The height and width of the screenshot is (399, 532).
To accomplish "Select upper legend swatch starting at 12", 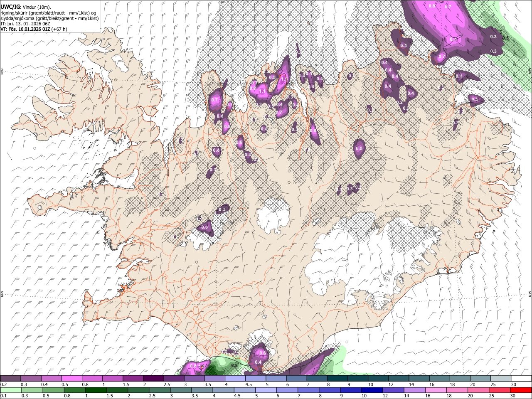I will point(399,378).
